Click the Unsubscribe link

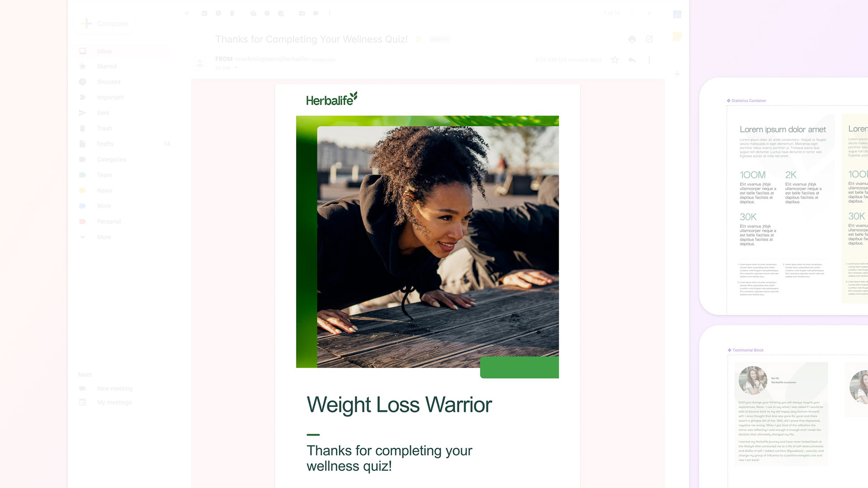pos(323,60)
